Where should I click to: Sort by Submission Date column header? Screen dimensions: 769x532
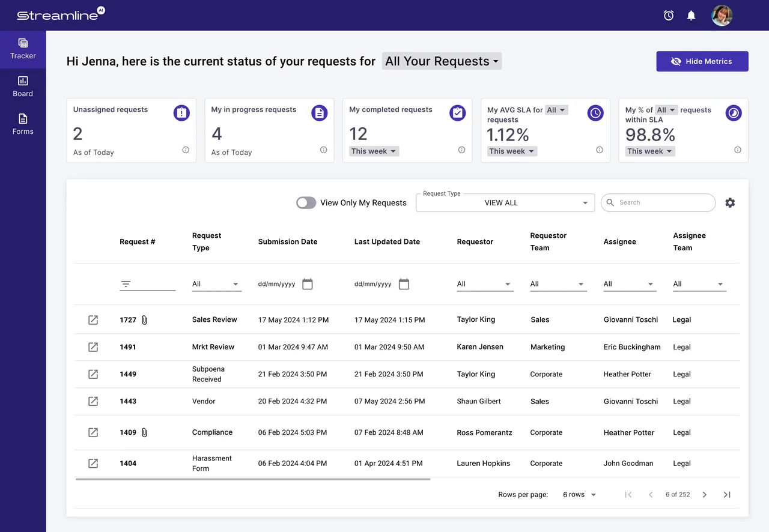click(288, 241)
